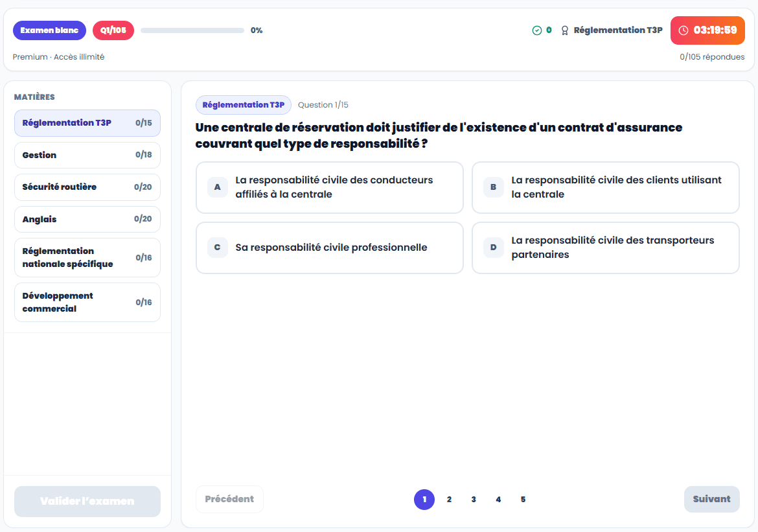Select answer A about affiliated conductors
Image resolution: width=758 pixels, height=532 pixels.
329,187
